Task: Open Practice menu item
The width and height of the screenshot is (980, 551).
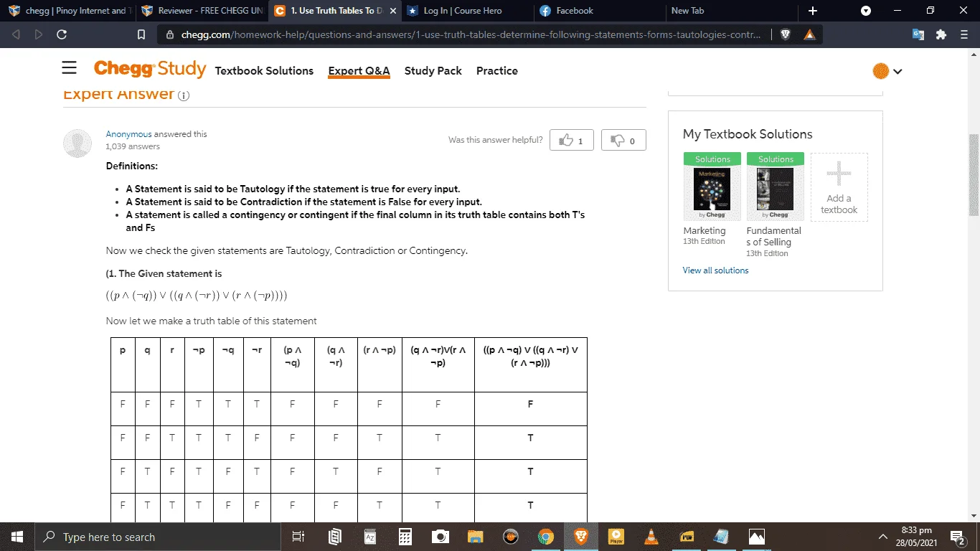Action: [497, 70]
